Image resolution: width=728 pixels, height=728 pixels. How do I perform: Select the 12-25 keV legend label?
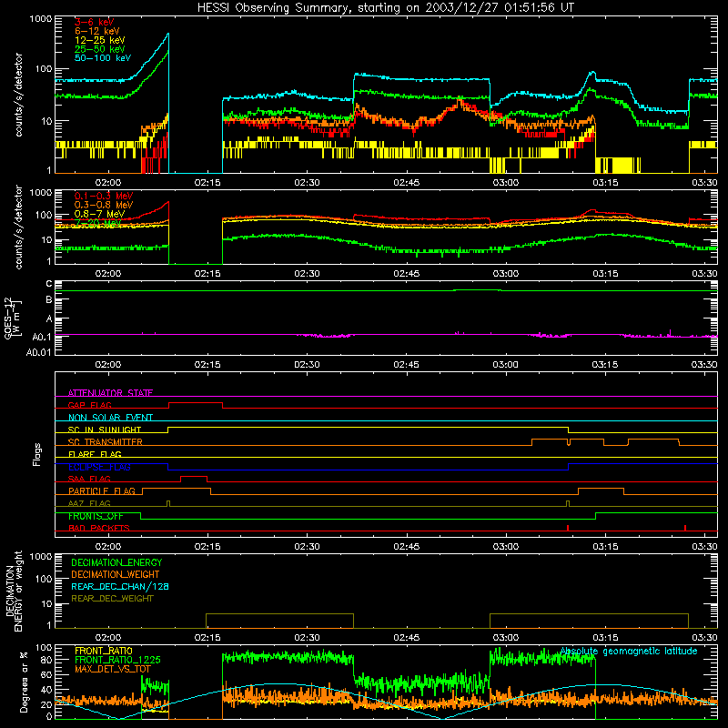tap(100, 40)
